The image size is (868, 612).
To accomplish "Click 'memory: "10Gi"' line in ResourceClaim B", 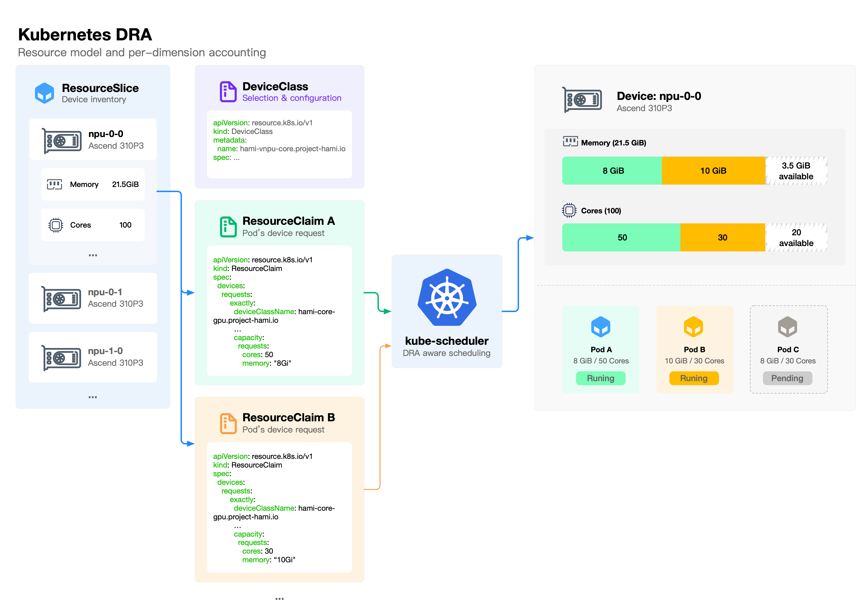I will pyautogui.click(x=269, y=560).
